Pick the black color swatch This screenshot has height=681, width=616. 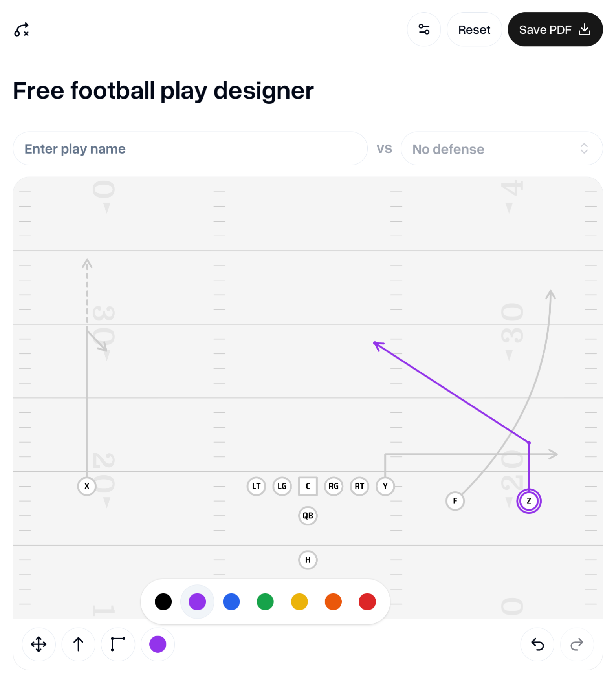163,601
